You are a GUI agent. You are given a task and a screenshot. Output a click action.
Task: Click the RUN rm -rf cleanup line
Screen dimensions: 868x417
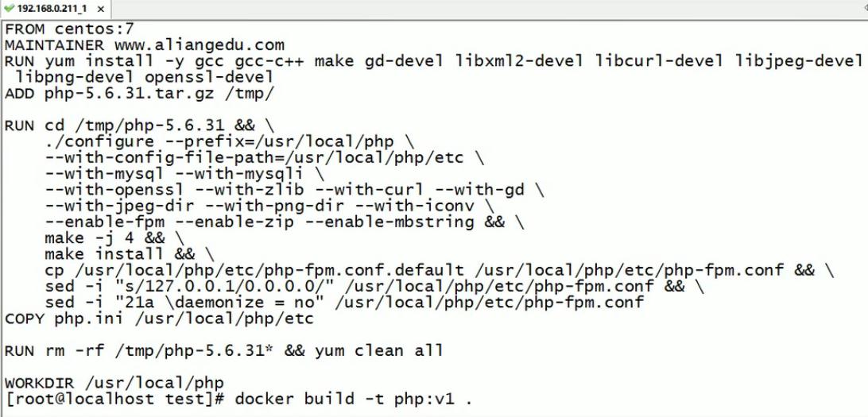[223, 351]
